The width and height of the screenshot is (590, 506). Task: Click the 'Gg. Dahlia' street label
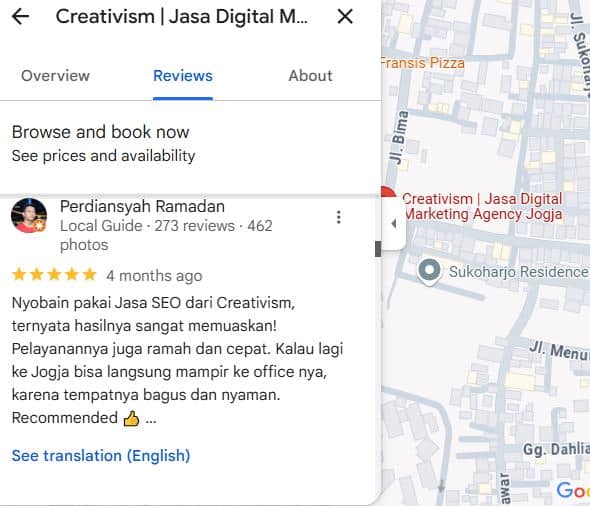pyautogui.click(x=556, y=450)
